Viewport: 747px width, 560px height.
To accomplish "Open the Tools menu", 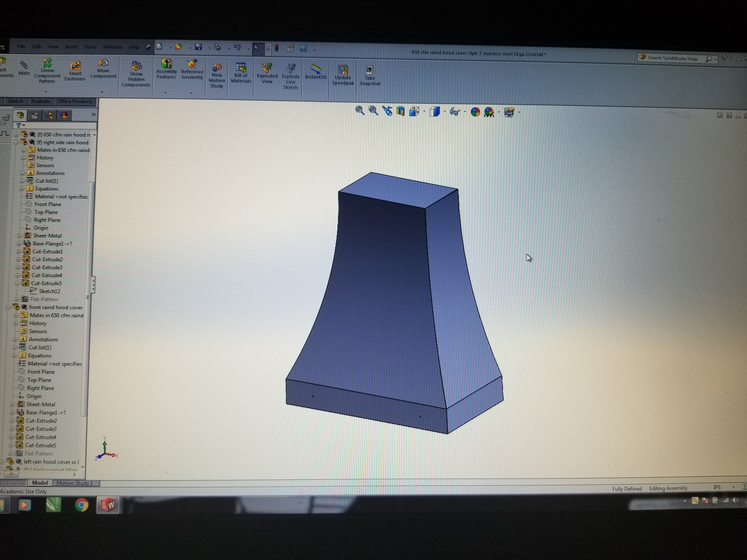I will [x=90, y=47].
